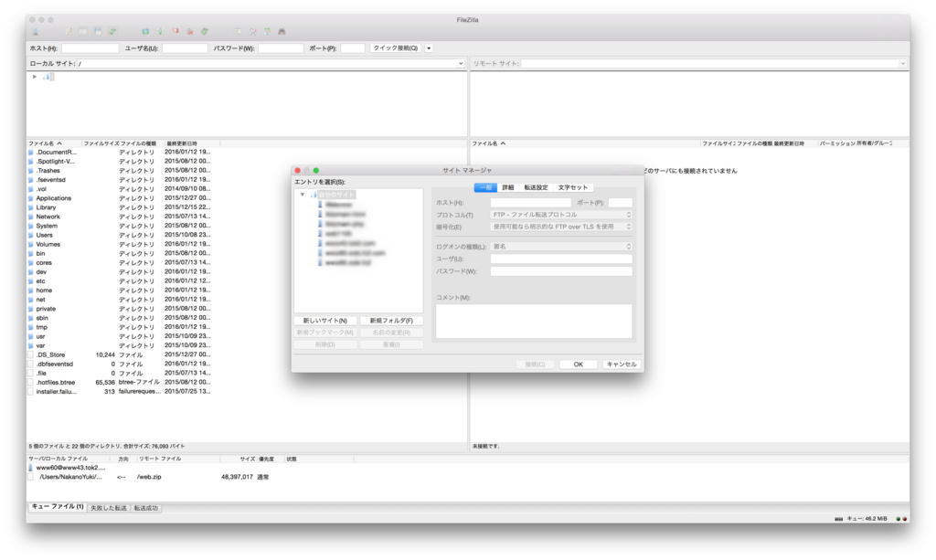Click the file icon beside .DS_Store
Image resolution: width=936 pixels, height=560 pixels.
tap(31, 354)
